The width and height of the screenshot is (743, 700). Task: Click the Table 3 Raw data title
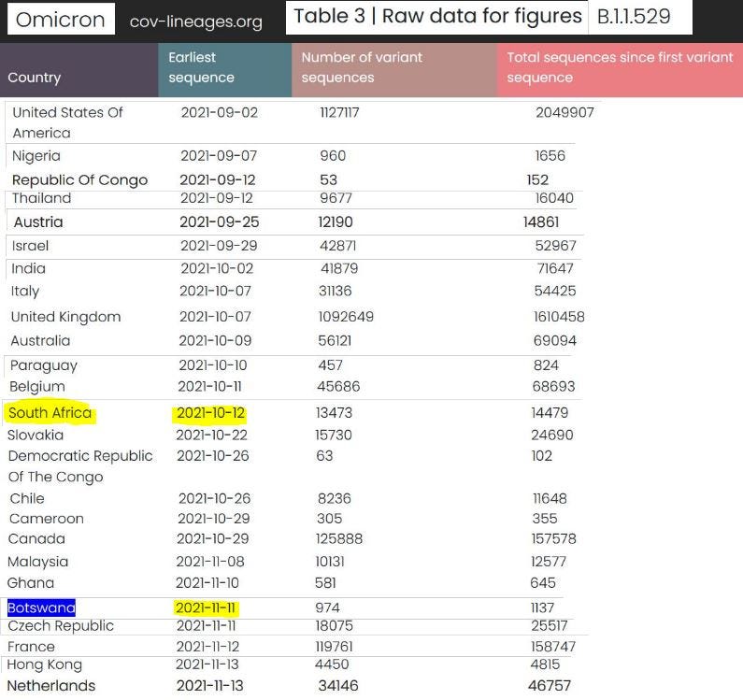[436, 17]
